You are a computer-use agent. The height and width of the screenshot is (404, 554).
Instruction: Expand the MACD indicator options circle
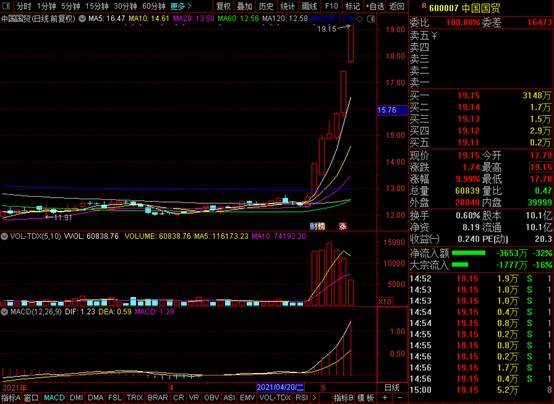click(4, 312)
